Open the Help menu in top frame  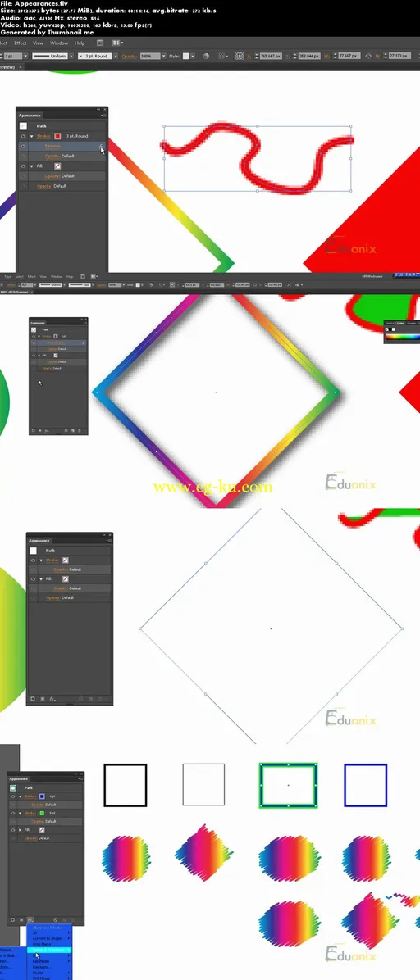(x=80, y=43)
